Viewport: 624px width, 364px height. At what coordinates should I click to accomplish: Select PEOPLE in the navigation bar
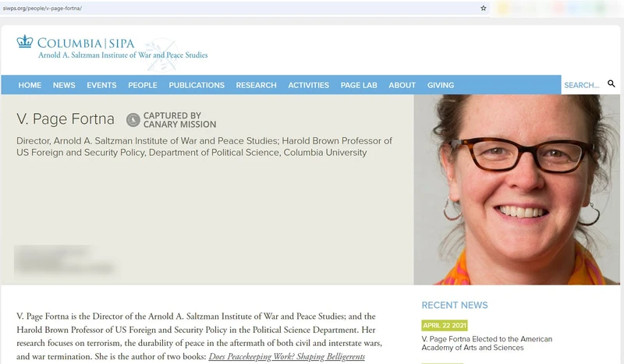click(x=143, y=85)
